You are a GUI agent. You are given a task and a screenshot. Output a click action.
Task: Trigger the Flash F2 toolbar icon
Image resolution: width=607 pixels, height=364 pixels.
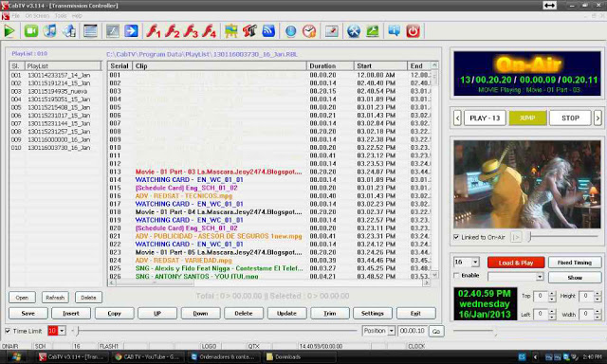[x=173, y=31]
